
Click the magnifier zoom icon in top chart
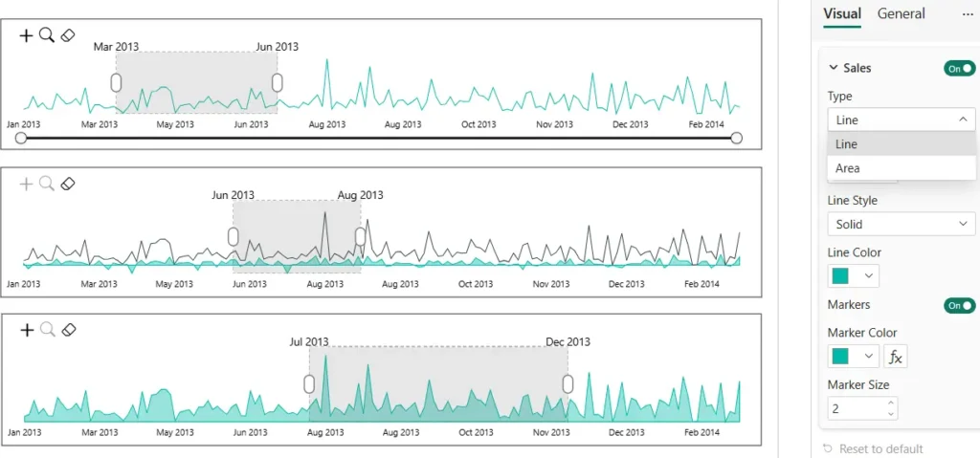(x=47, y=35)
